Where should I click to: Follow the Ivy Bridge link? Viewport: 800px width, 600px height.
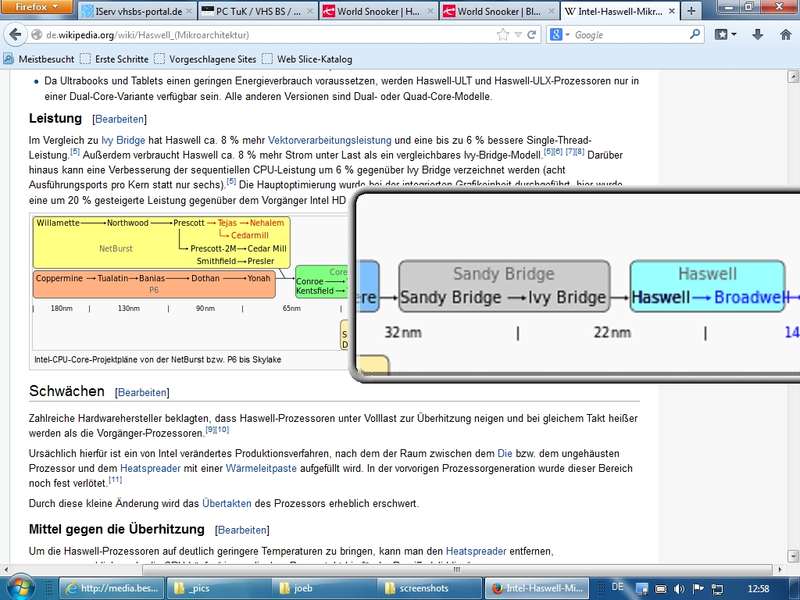click(123, 140)
